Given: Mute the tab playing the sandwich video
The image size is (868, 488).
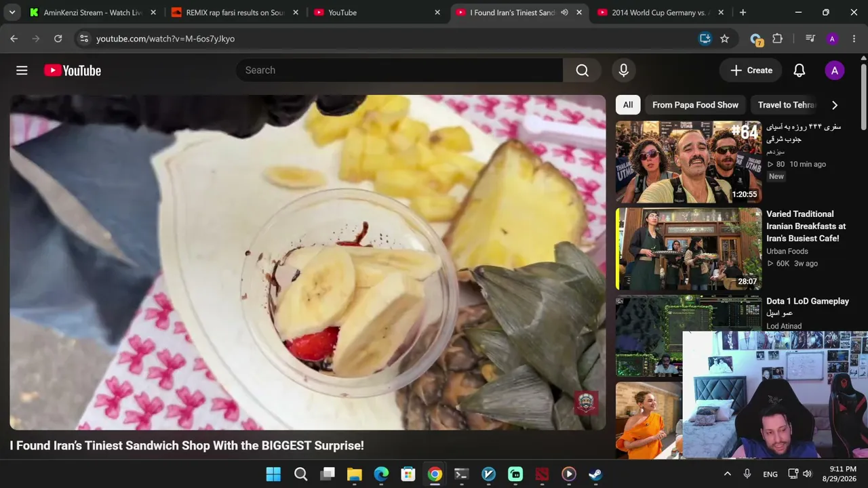Looking at the screenshot, I should tap(564, 12).
